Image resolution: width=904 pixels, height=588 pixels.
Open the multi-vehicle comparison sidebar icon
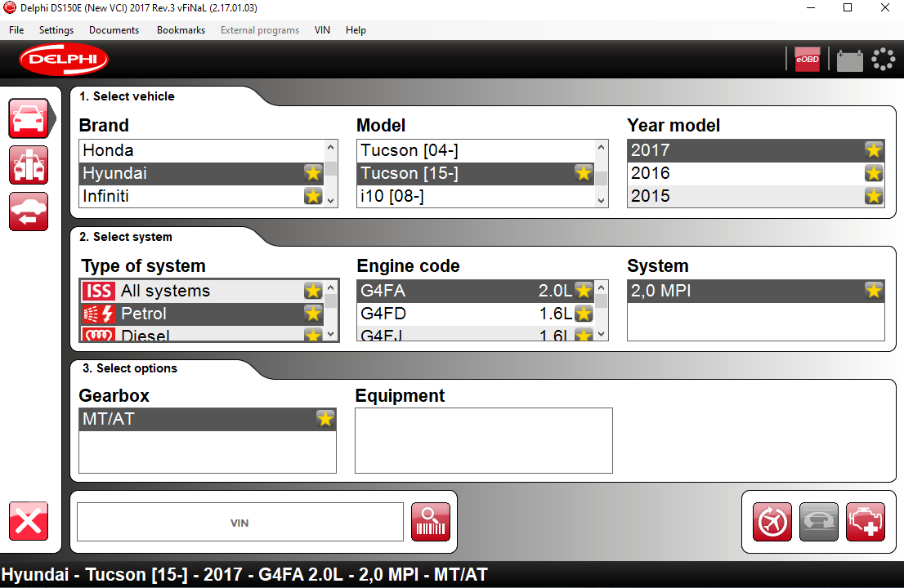[x=29, y=165]
